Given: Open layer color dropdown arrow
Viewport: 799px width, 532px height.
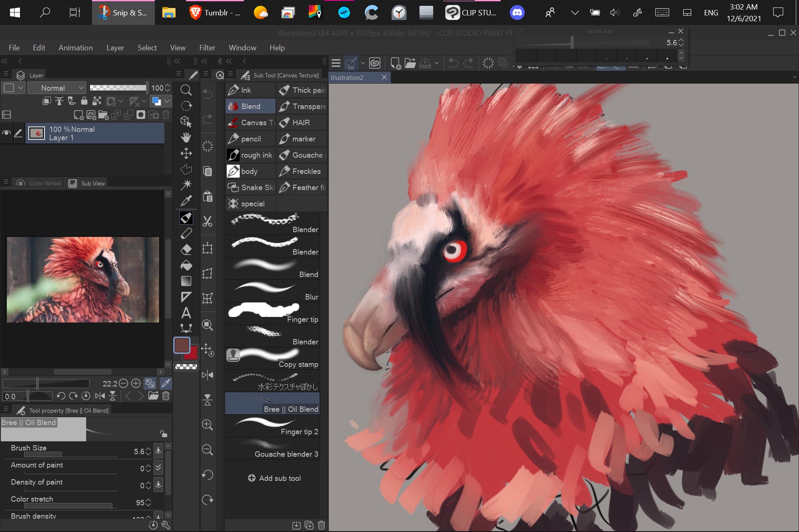Looking at the screenshot, I should tap(167, 101).
